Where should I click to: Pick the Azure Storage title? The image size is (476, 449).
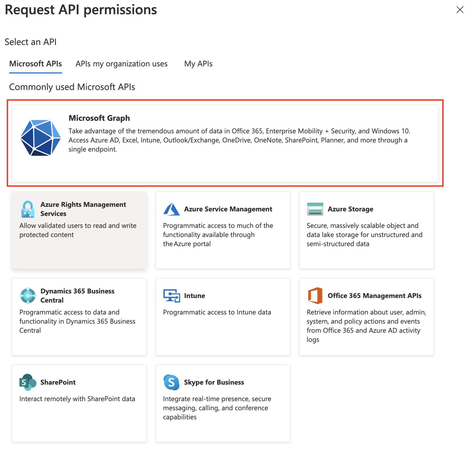[x=350, y=209]
